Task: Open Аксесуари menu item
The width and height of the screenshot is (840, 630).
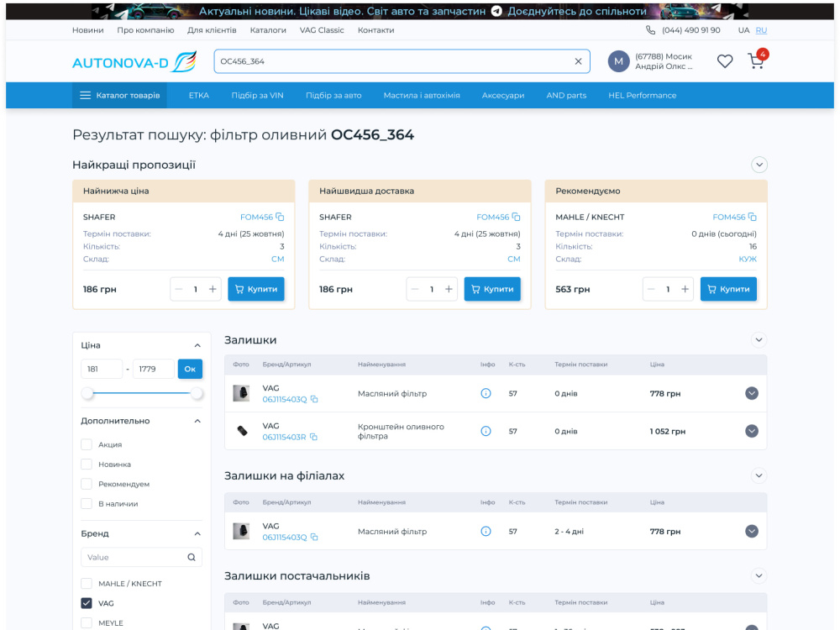Action: 503,96
